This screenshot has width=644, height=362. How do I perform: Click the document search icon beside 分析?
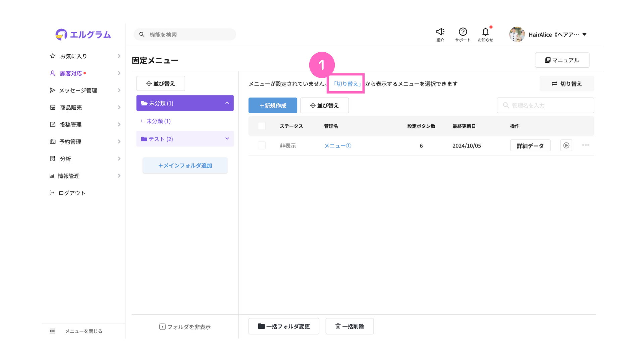coord(53,159)
